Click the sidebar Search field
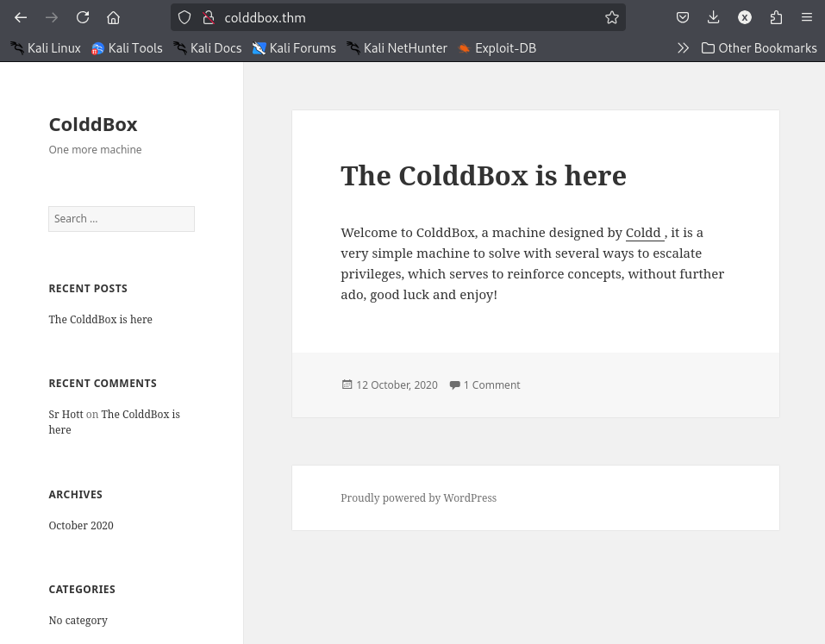 pos(122,219)
